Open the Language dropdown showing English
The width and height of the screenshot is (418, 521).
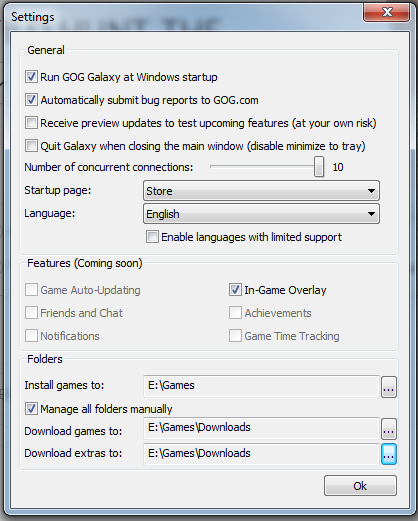coord(261,214)
